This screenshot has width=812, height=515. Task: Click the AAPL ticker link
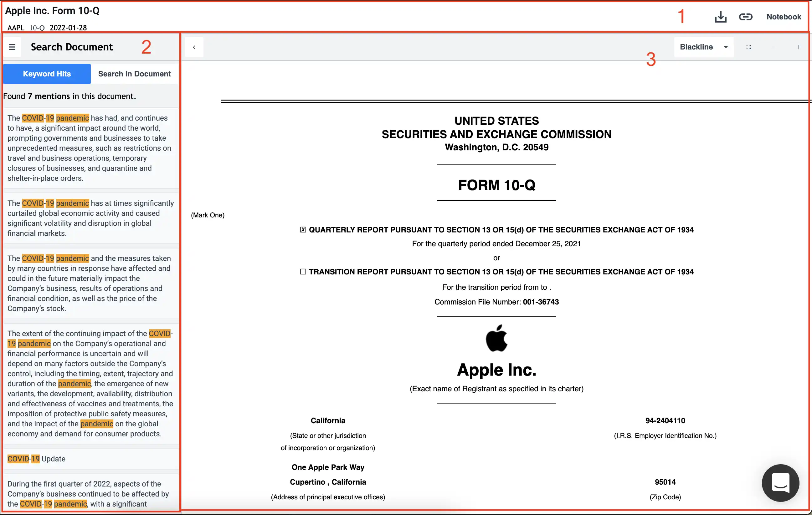pyautogui.click(x=16, y=28)
